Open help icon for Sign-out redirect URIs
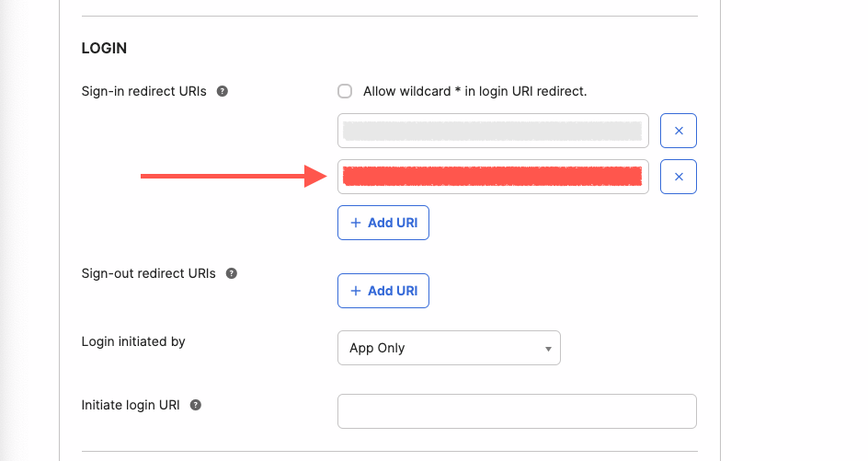The width and height of the screenshot is (868, 461). click(x=232, y=273)
